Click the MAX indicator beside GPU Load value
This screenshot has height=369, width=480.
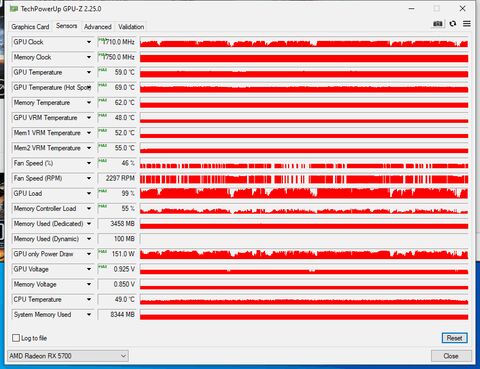point(103,191)
